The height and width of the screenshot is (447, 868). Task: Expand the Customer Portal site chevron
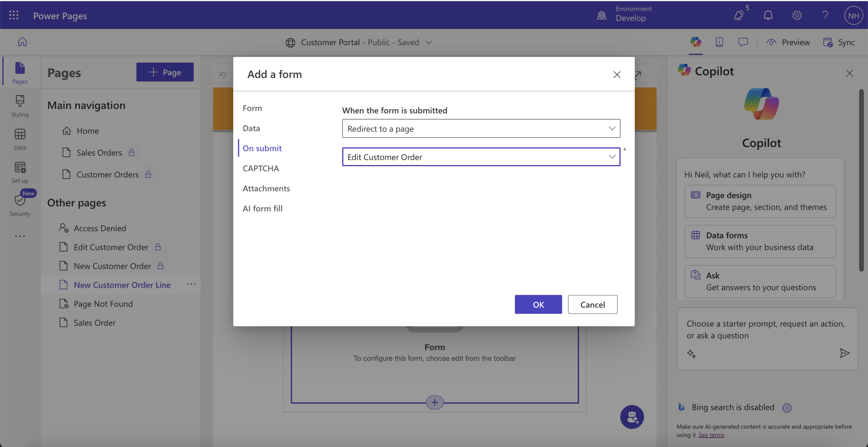(x=429, y=42)
